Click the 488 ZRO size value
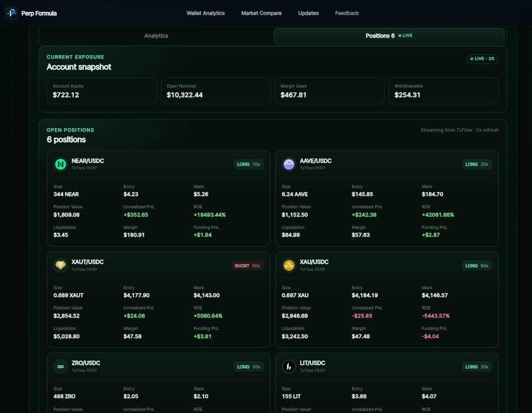Image resolution: width=532 pixels, height=413 pixels. point(65,396)
